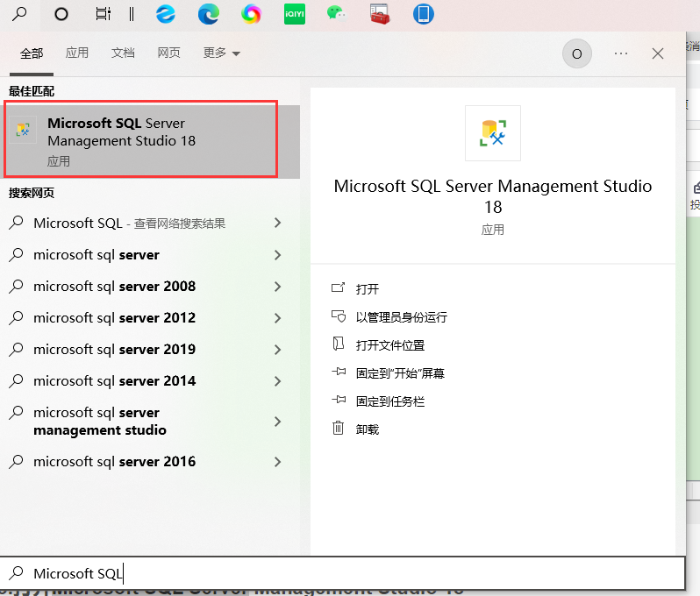
Task: Choose 固定到任务栏 action
Action: 389,401
